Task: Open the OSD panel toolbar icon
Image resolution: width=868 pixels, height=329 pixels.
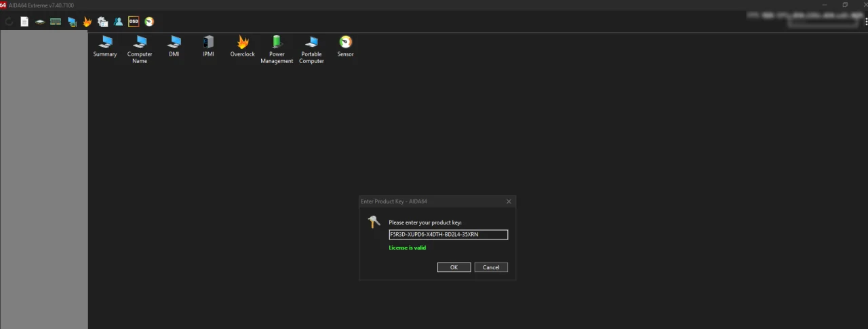Action: pos(134,22)
